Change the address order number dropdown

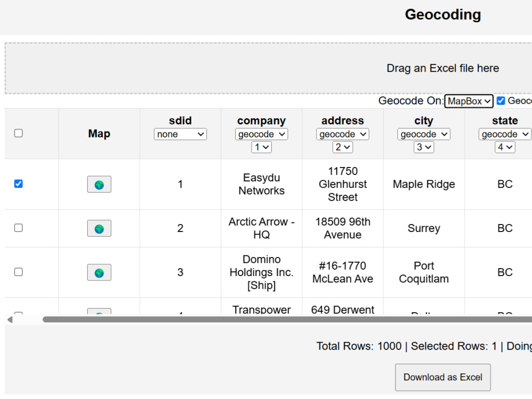click(x=343, y=147)
